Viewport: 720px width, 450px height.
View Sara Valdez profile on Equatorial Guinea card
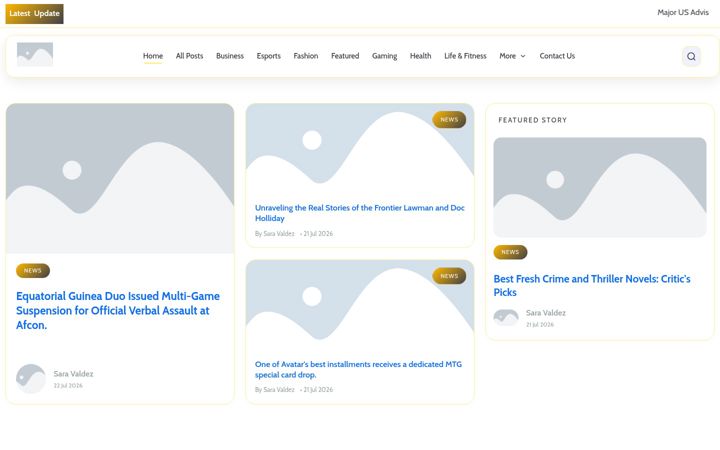click(73, 374)
